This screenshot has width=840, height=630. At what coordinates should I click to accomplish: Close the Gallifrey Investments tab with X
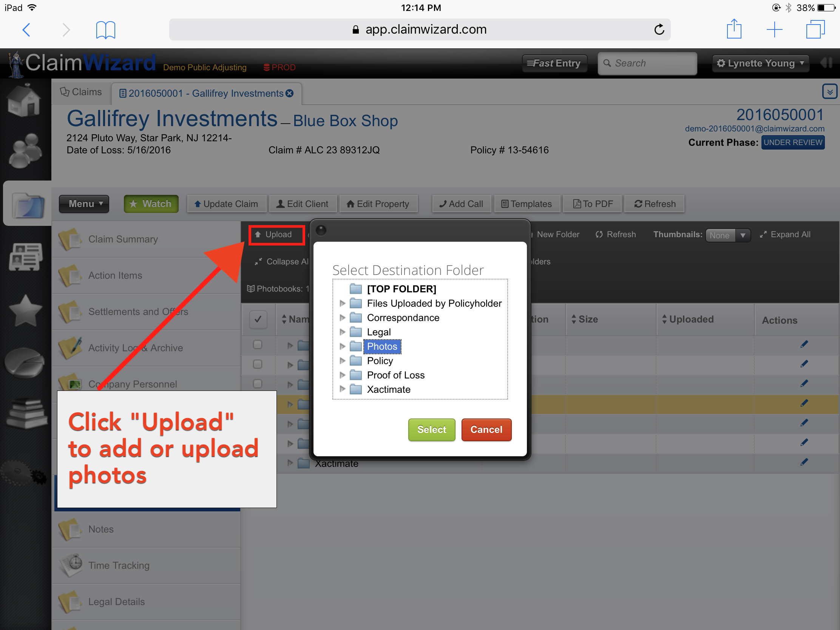pos(290,93)
